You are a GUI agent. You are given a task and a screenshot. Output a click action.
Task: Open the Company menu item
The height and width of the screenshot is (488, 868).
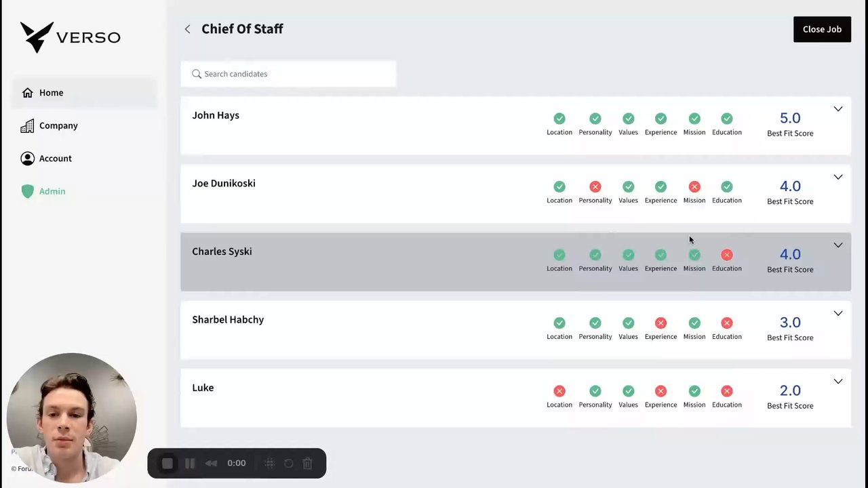pyautogui.click(x=58, y=125)
